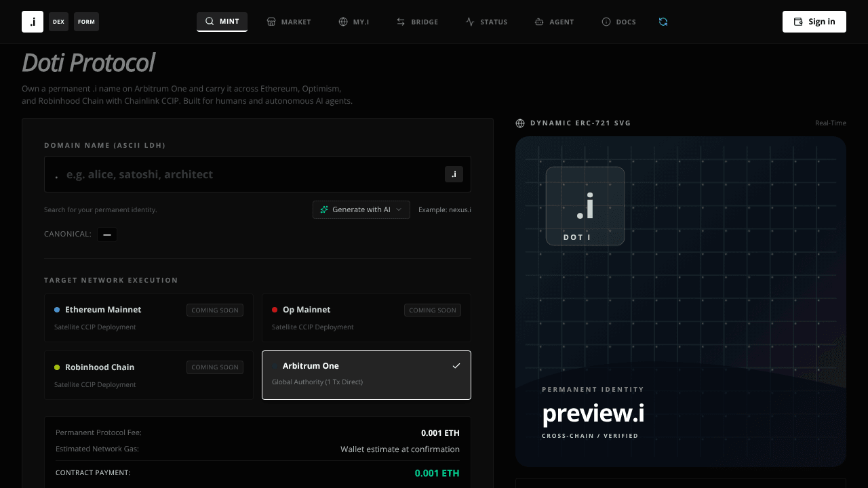868x488 pixels.
Task: Click the preview.i identity name
Action: click(593, 413)
